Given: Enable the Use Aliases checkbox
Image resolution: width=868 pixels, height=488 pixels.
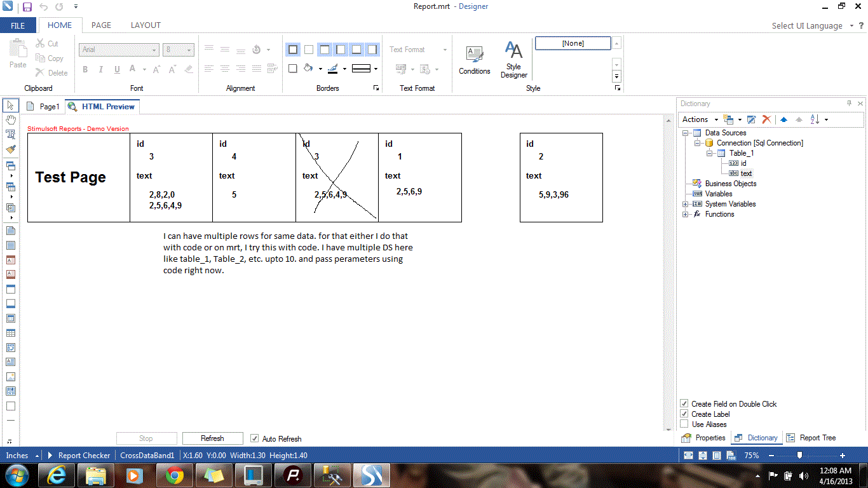Looking at the screenshot, I should (x=684, y=424).
